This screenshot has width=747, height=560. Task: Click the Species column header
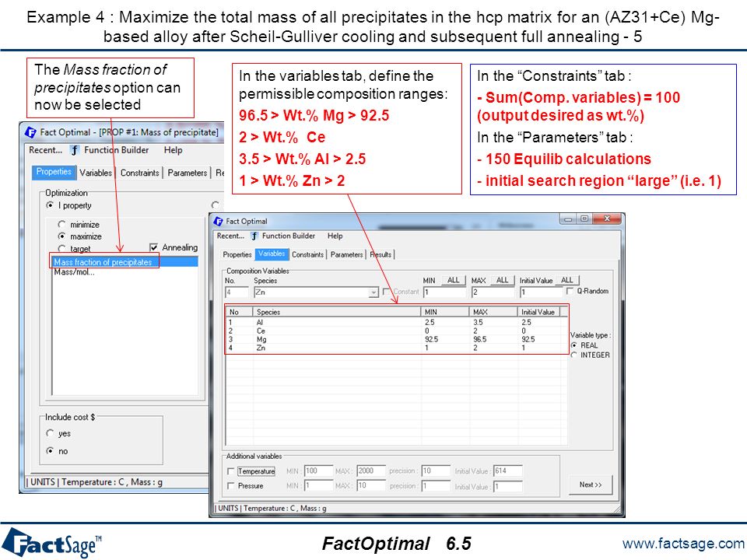(x=337, y=313)
